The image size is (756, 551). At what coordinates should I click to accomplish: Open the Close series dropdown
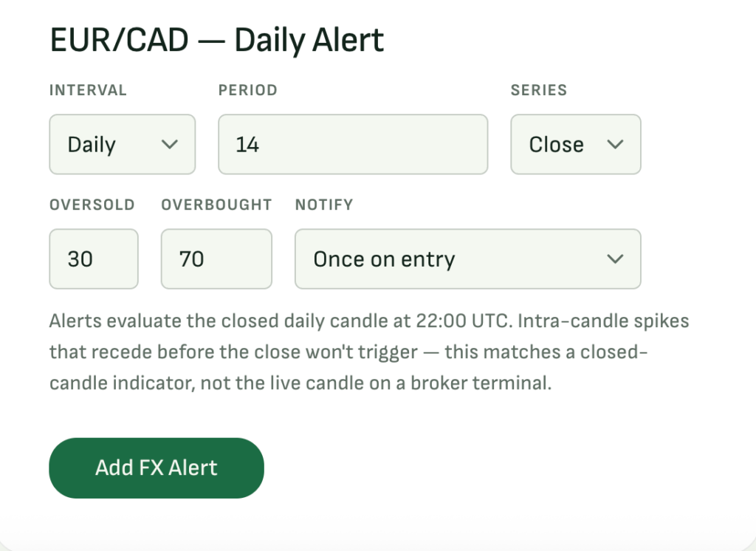click(x=576, y=144)
